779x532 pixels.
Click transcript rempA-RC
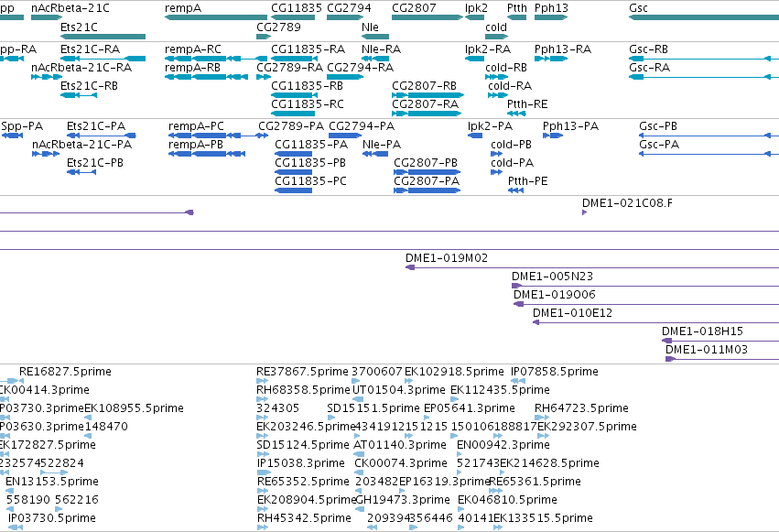coord(193,49)
